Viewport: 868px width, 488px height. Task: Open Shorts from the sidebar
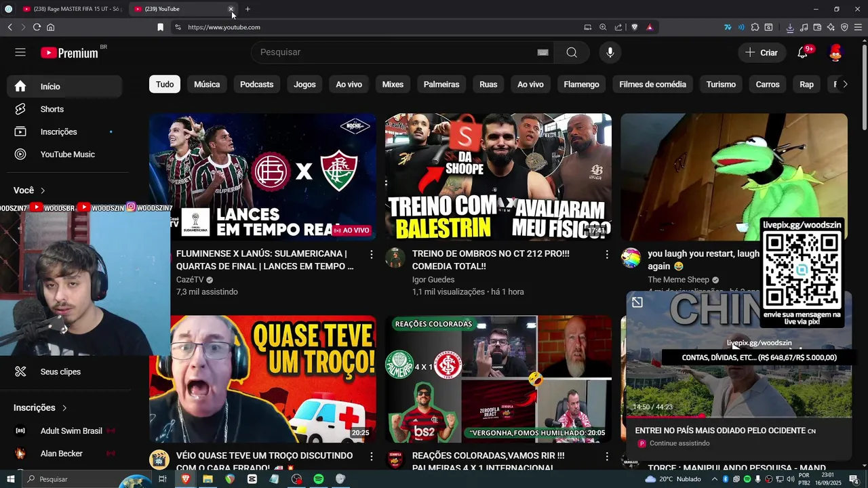click(64, 109)
